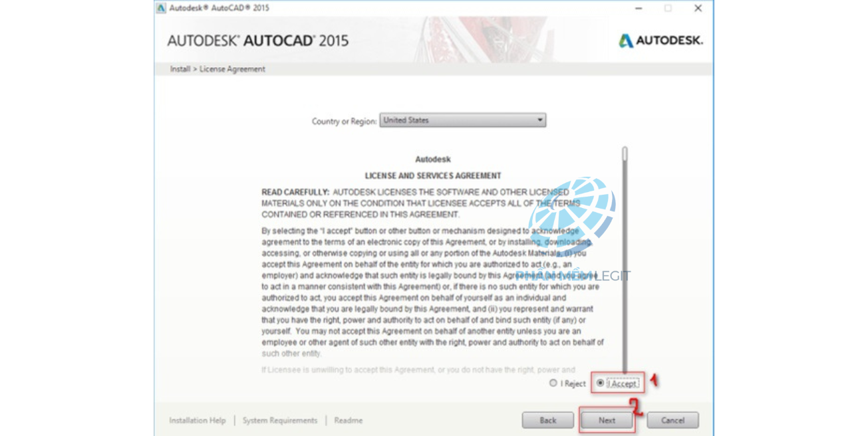Open the Installation Help link

click(198, 420)
